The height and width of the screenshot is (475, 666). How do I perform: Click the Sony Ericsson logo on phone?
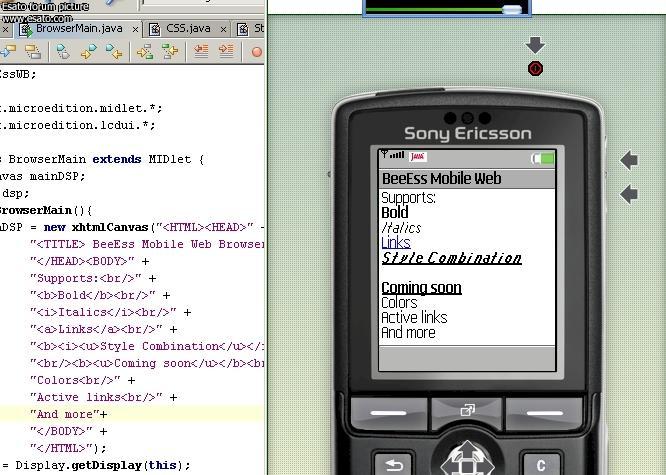468,133
